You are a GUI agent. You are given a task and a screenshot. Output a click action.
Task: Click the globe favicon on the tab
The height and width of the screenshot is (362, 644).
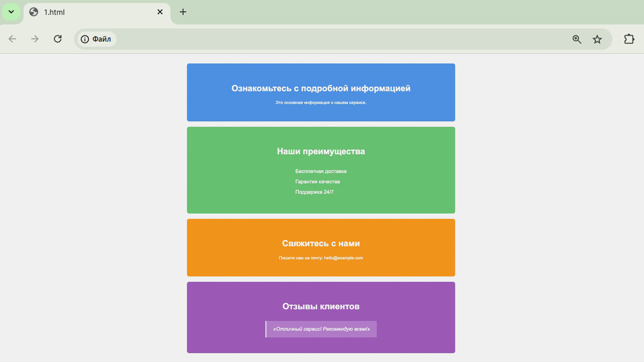pyautogui.click(x=34, y=12)
